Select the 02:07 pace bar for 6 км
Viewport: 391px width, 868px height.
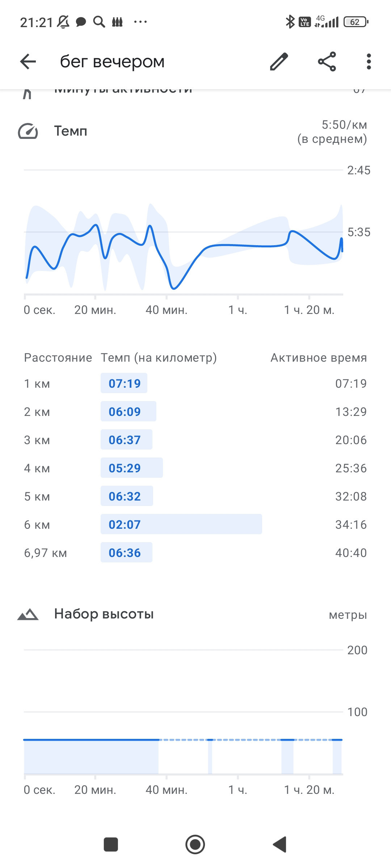[x=181, y=524]
